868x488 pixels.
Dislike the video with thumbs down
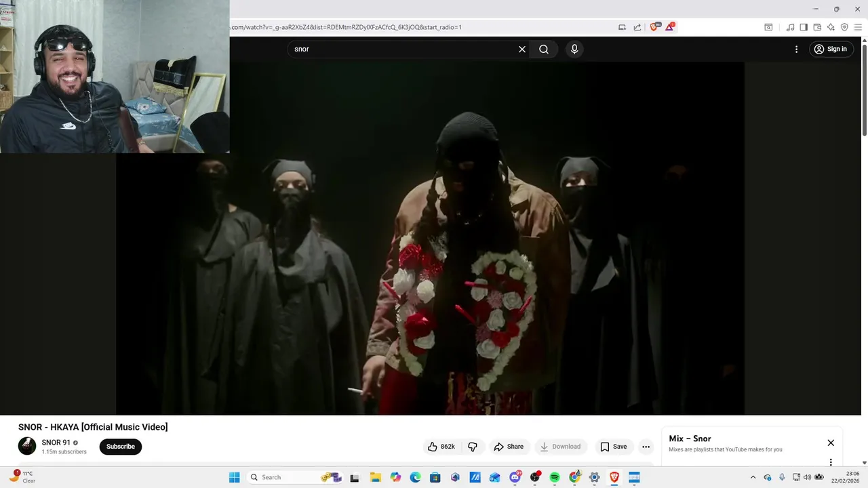tap(473, 447)
